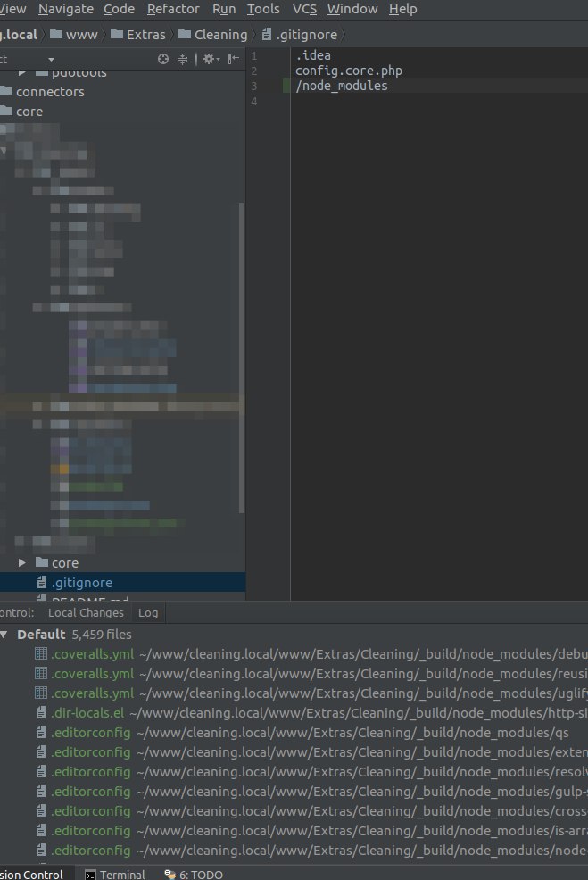Open the View menu

(x=12, y=9)
